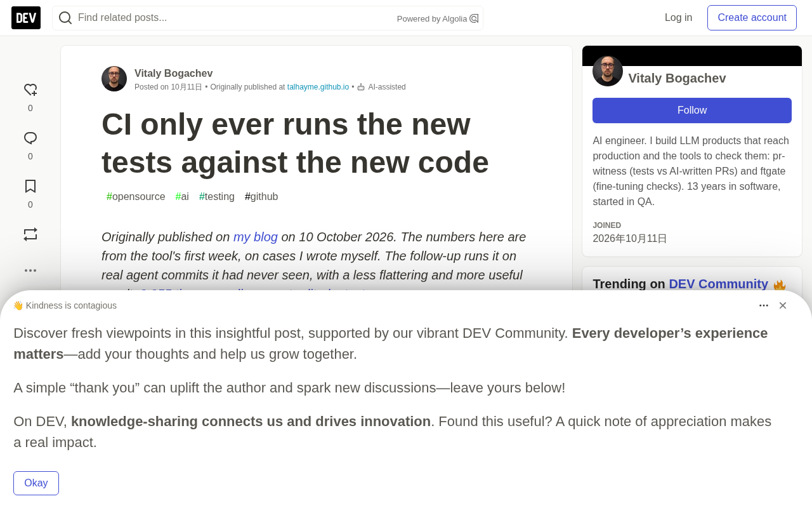Follow Vitaly Bogachev
Screen dimensions: 812x508
[692, 110]
